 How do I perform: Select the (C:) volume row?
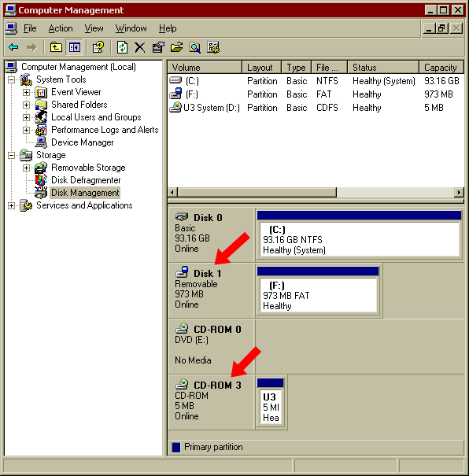click(x=316, y=81)
